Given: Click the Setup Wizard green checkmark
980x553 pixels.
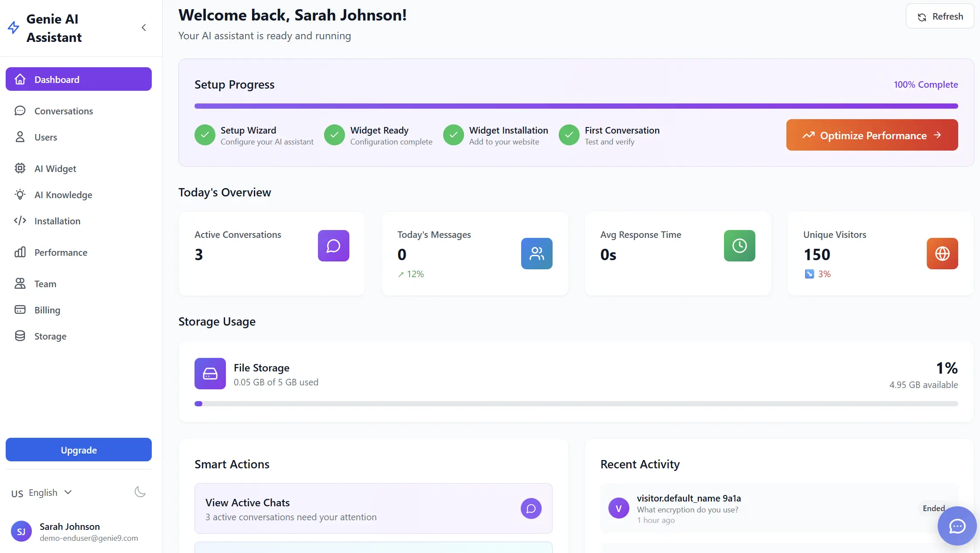Looking at the screenshot, I should [x=205, y=135].
